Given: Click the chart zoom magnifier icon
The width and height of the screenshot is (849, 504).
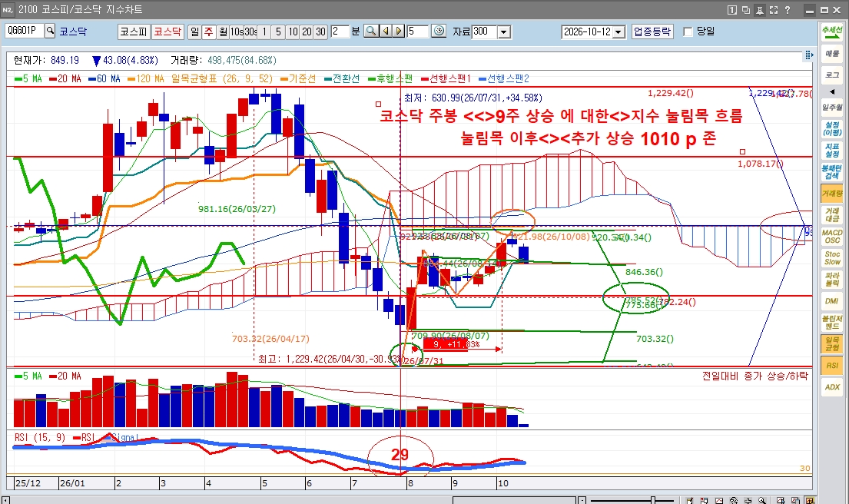Looking at the screenshot, I should click(x=371, y=31).
